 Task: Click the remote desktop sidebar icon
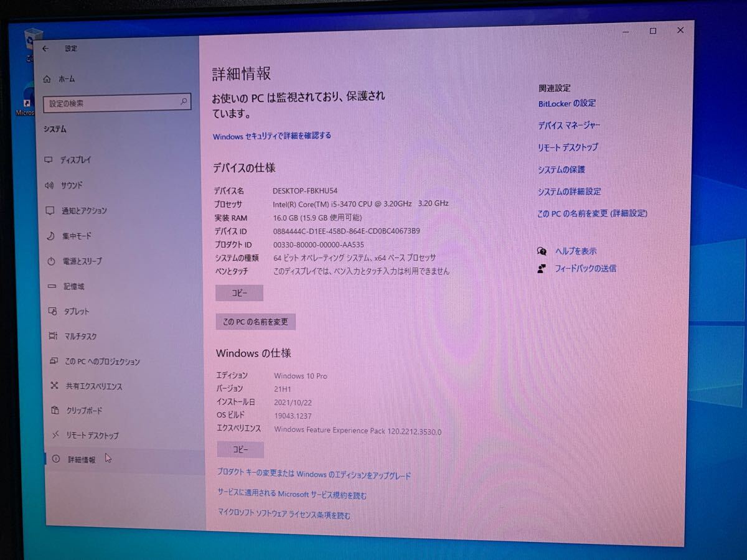tap(55, 434)
